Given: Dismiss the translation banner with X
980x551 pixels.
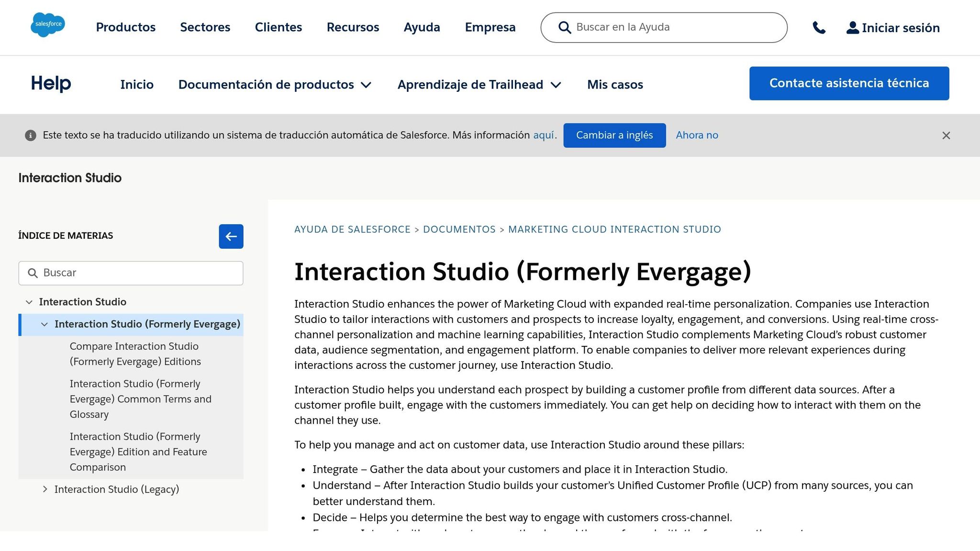Looking at the screenshot, I should 946,135.
